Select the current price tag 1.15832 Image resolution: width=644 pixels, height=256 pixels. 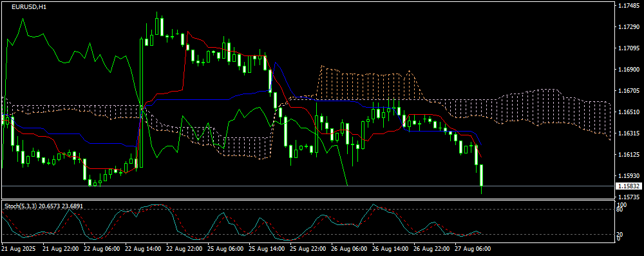click(629, 186)
